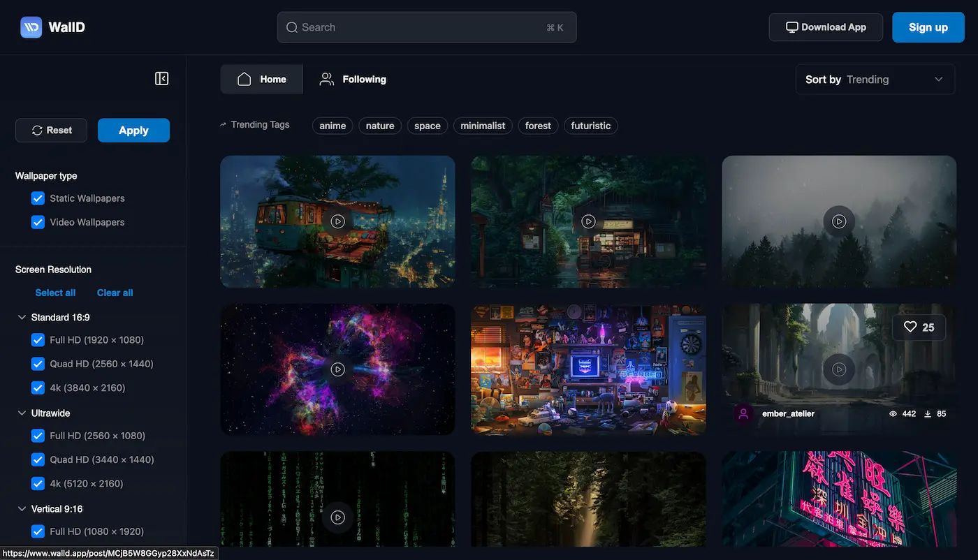
Task: Disable the Video Wallpapers checkbox
Action: tap(38, 222)
